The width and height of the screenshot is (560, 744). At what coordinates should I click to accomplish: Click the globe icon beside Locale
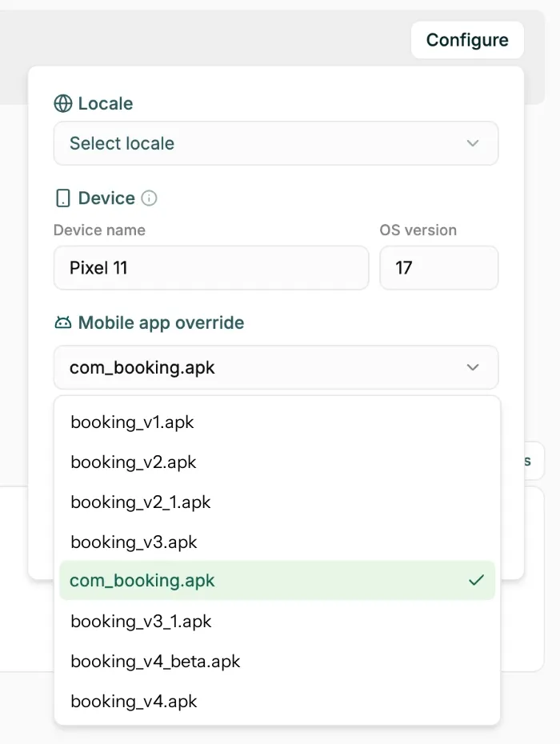pos(62,103)
